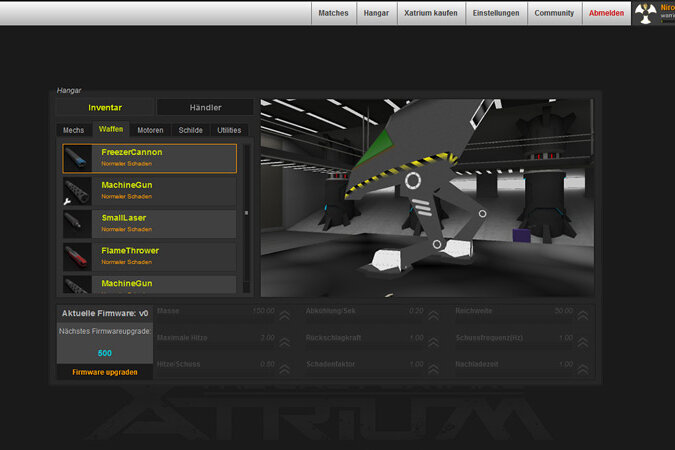The width and height of the screenshot is (675, 450).
Task: Open the Hangar menu item
Action: click(376, 13)
